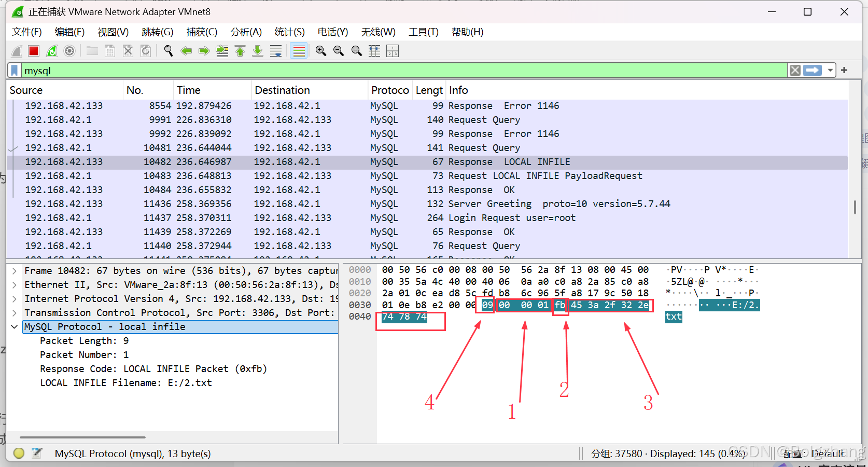Go back to previous packet arrow
This screenshot has height=467, width=868.
click(186, 51)
